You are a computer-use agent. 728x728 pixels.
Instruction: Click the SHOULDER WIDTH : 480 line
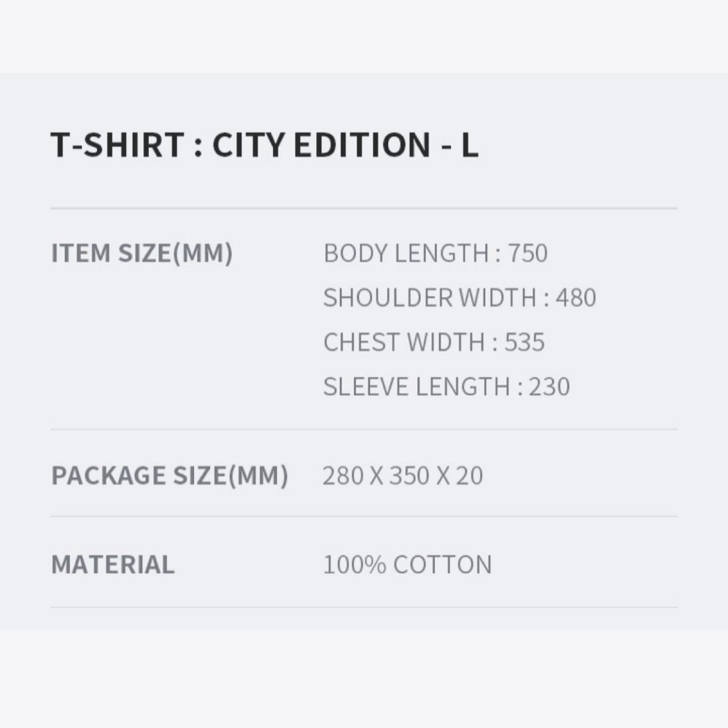[460, 298]
